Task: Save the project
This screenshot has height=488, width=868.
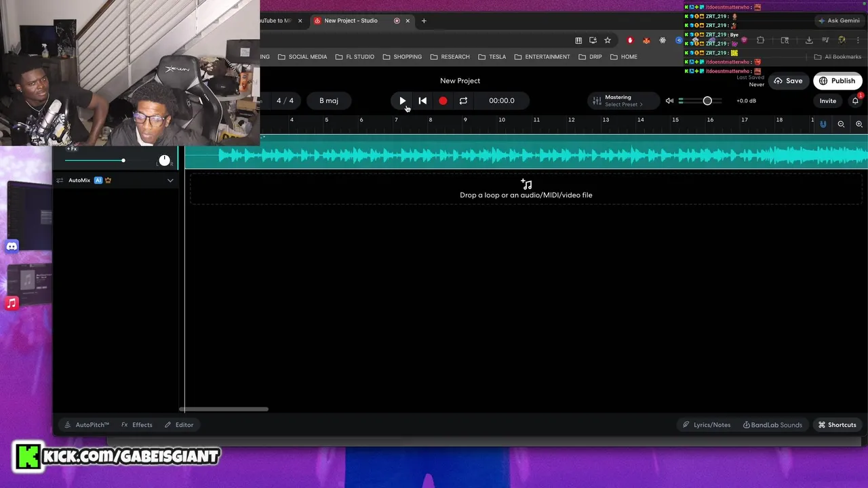Action: pyautogui.click(x=789, y=81)
